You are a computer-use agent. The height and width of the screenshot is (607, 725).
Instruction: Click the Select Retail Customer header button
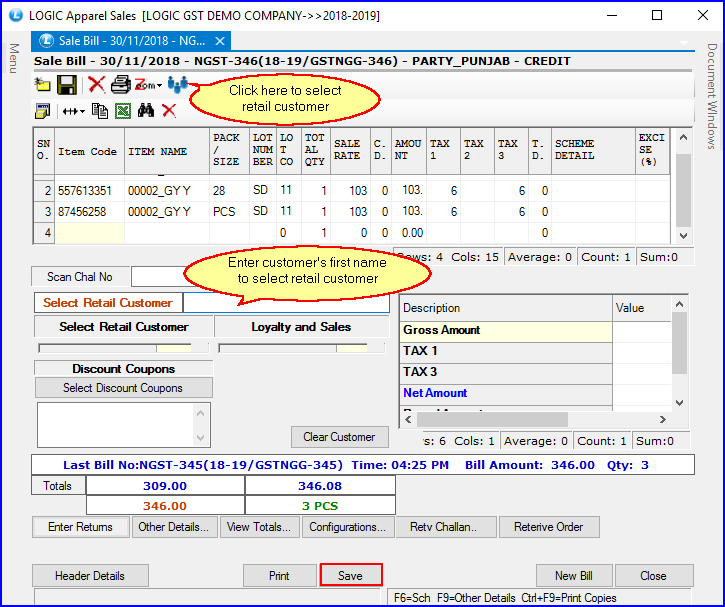(123, 327)
